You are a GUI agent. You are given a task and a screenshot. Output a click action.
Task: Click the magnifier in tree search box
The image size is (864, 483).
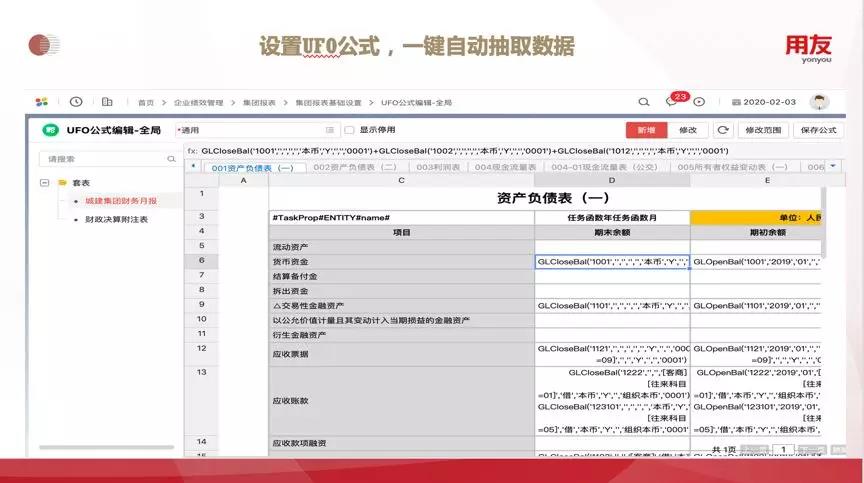[171, 159]
